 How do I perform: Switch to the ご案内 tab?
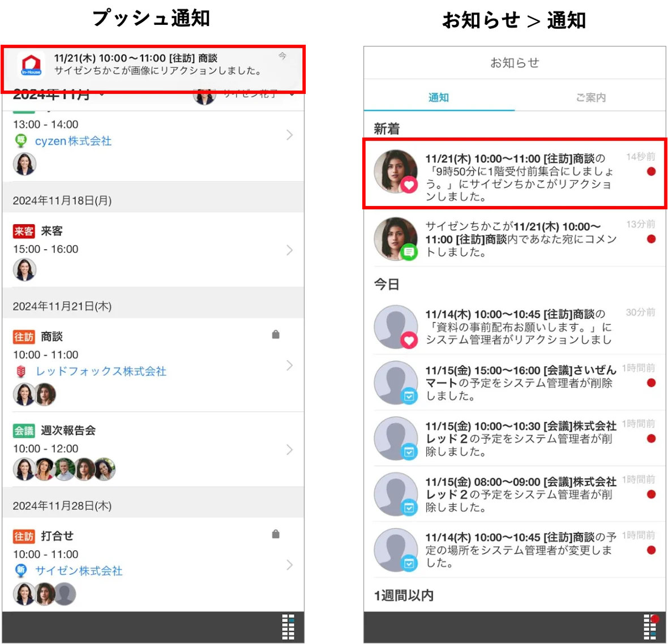click(x=590, y=97)
